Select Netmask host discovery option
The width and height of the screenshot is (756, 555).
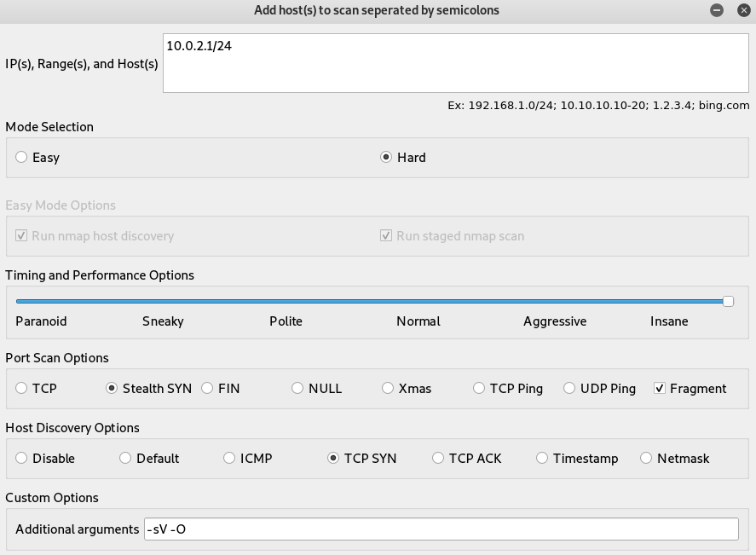646,459
